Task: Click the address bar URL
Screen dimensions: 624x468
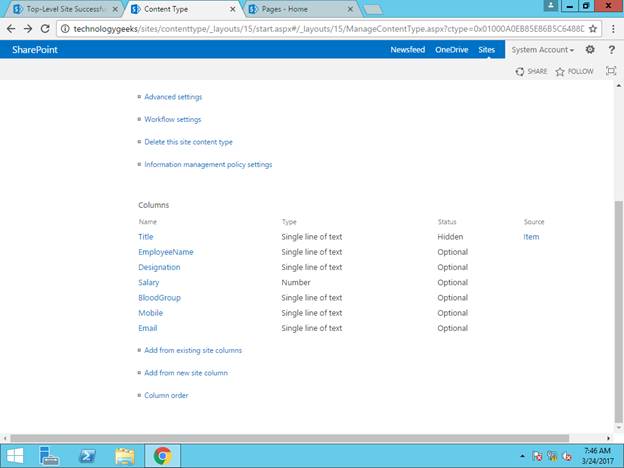Action: point(328,29)
